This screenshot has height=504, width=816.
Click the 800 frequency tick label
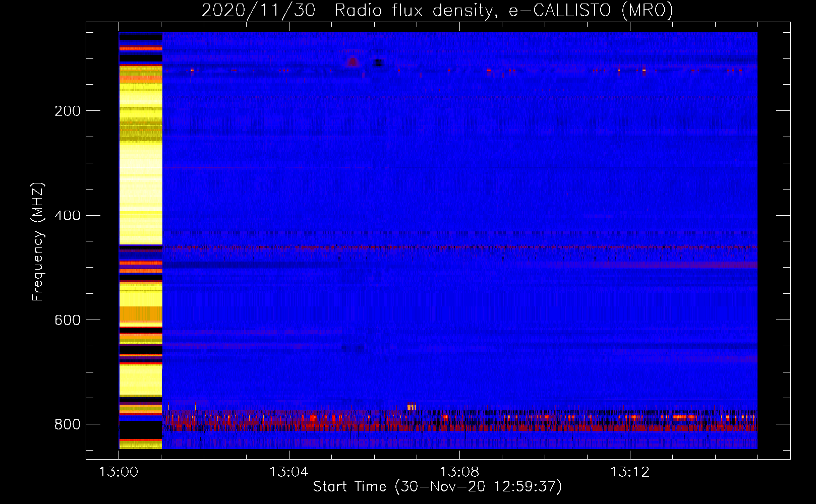(x=68, y=424)
